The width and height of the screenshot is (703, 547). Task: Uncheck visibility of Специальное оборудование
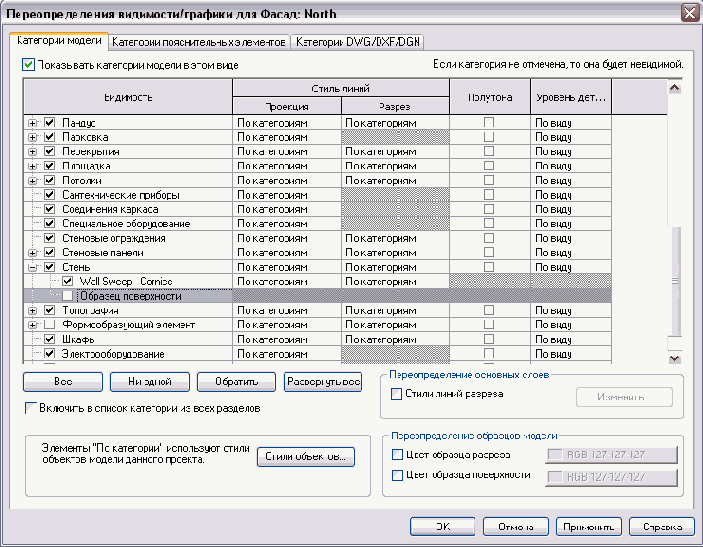click(49, 223)
